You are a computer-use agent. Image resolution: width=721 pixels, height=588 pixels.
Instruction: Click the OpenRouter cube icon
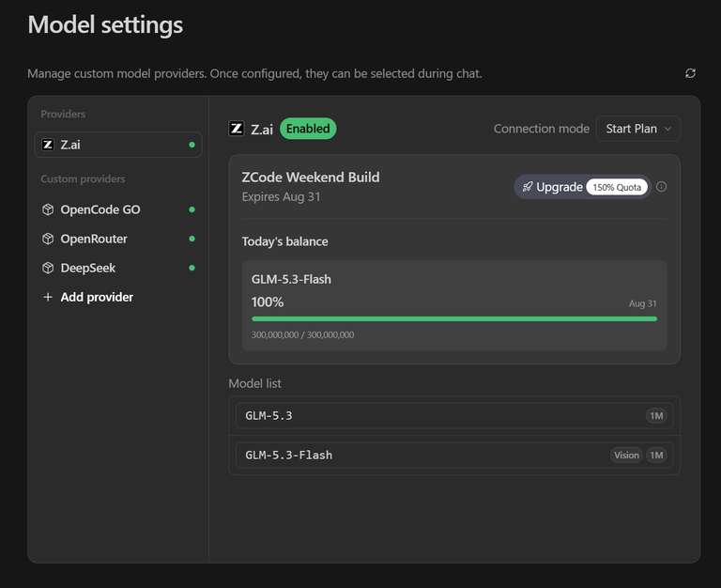pos(48,239)
